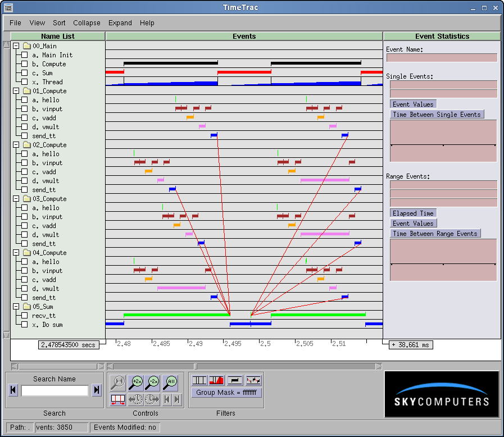Click the 04_Compute folder icon
This screenshot has width=504, height=437.
pos(27,253)
